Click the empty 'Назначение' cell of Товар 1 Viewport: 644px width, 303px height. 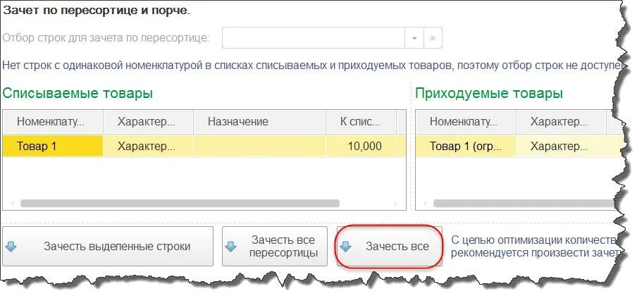[x=259, y=146]
